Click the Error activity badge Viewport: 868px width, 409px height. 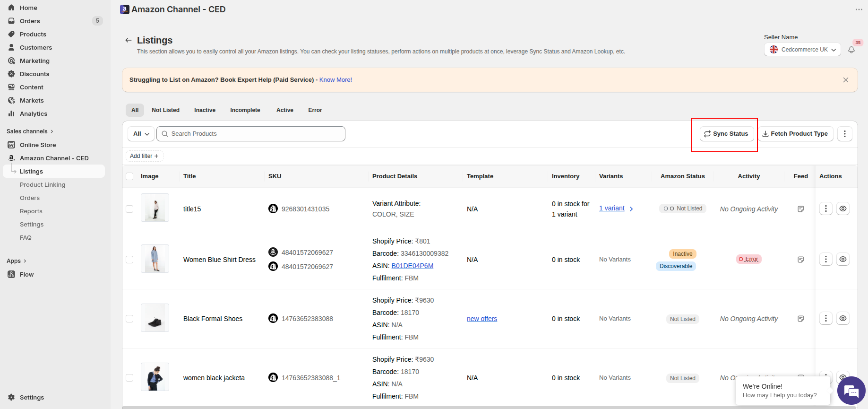[x=749, y=259]
